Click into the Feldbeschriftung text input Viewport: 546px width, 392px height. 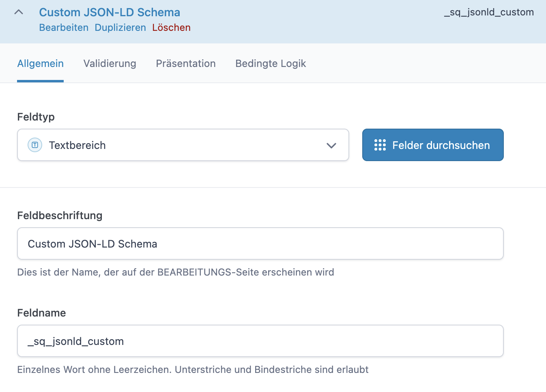click(x=260, y=243)
